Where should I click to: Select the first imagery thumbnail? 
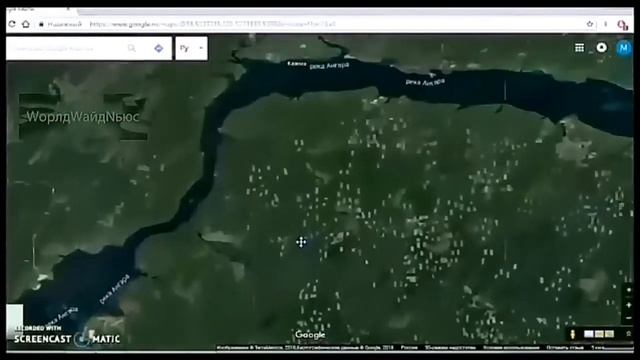589,334
